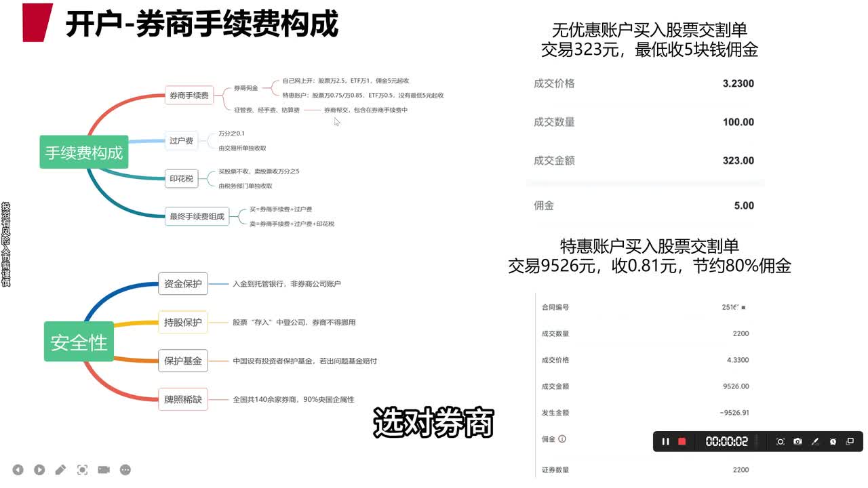Select the 过户费 mind map node
This screenshot has height=488, width=868.
tap(181, 141)
